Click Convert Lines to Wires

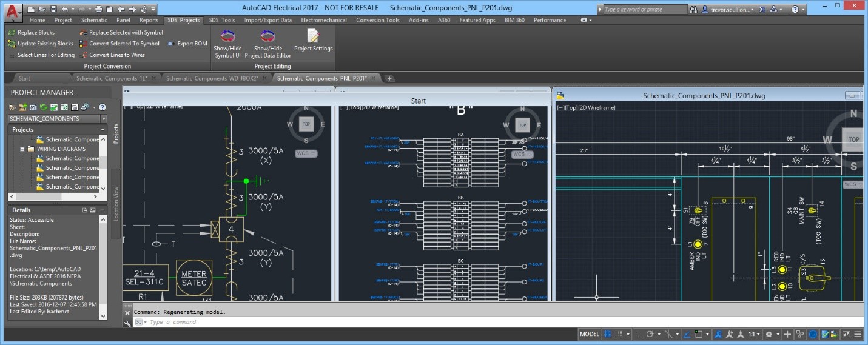tap(116, 55)
